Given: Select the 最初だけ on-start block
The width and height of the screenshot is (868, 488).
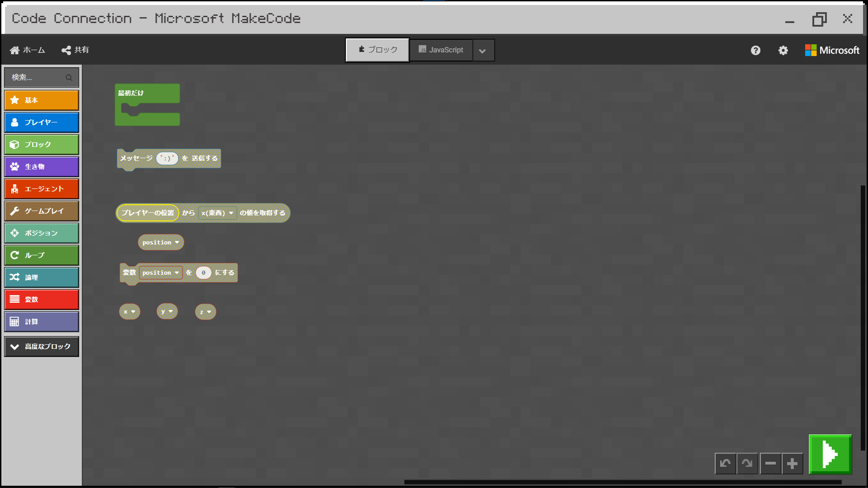Looking at the screenshot, I should pos(147,93).
